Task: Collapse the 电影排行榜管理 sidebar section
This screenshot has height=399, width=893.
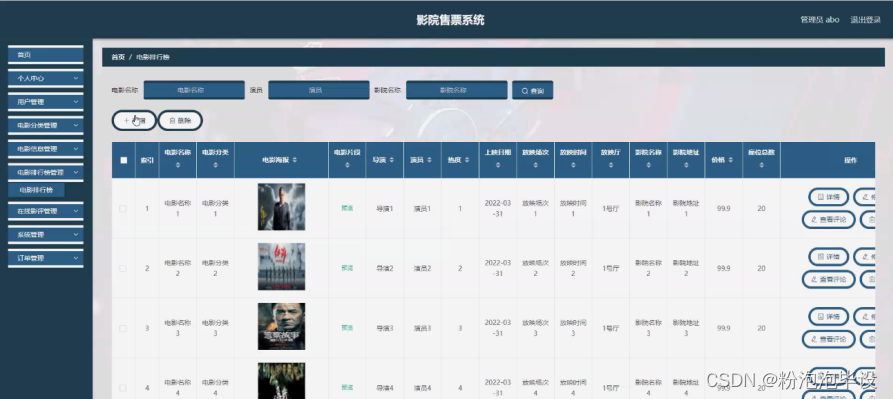Action: (x=46, y=172)
